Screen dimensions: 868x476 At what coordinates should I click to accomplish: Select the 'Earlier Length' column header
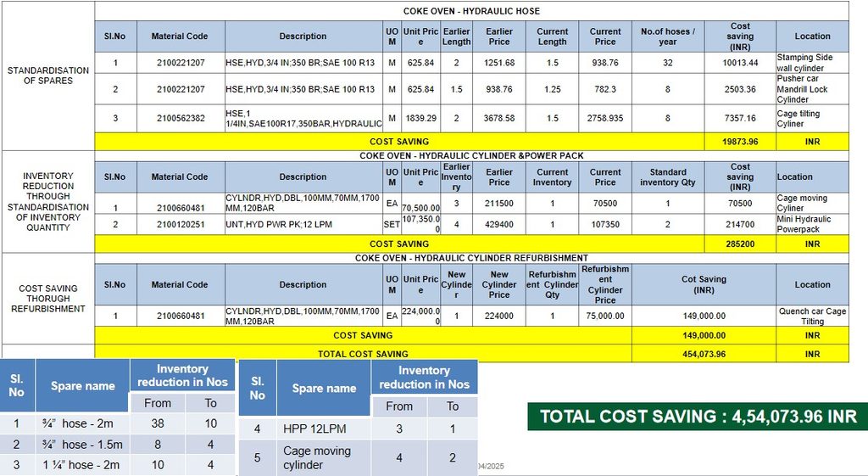click(457, 36)
